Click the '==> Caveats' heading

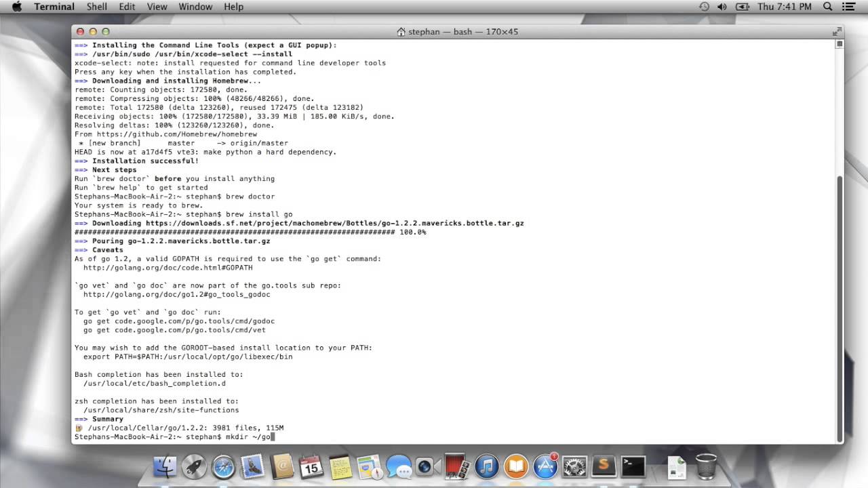pos(99,250)
